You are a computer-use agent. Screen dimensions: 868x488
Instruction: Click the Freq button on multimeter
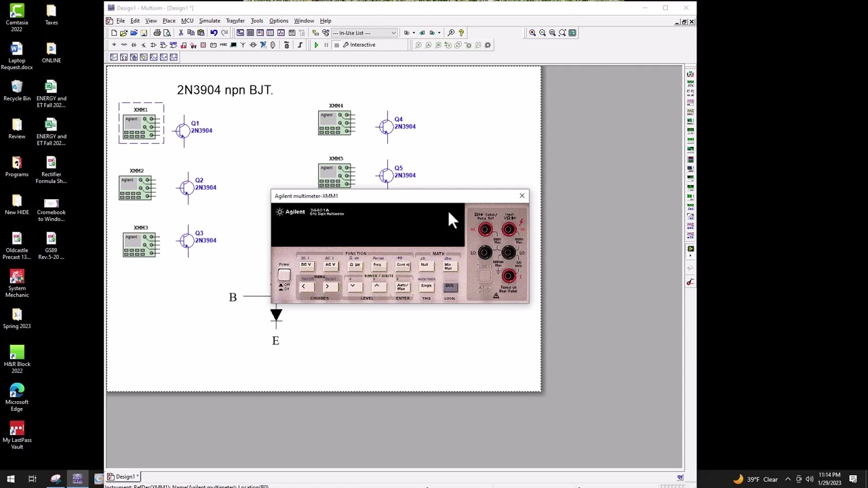pos(378,265)
